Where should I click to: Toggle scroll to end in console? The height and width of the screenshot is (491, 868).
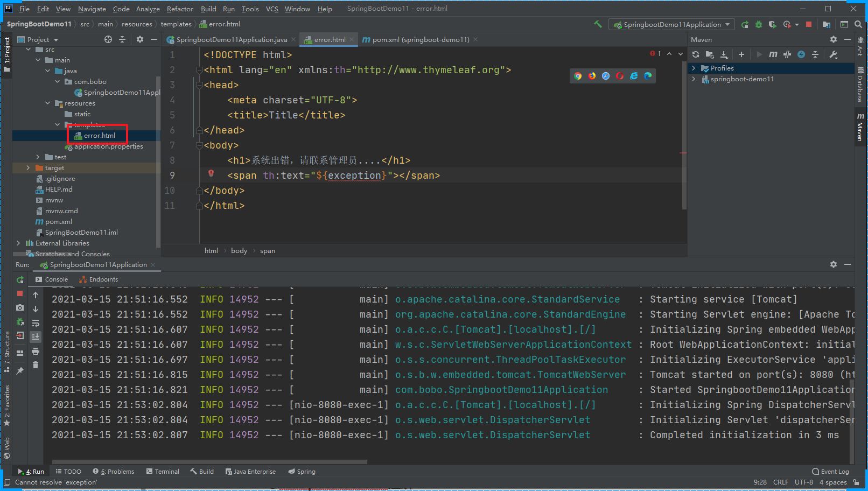coord(36,337)
